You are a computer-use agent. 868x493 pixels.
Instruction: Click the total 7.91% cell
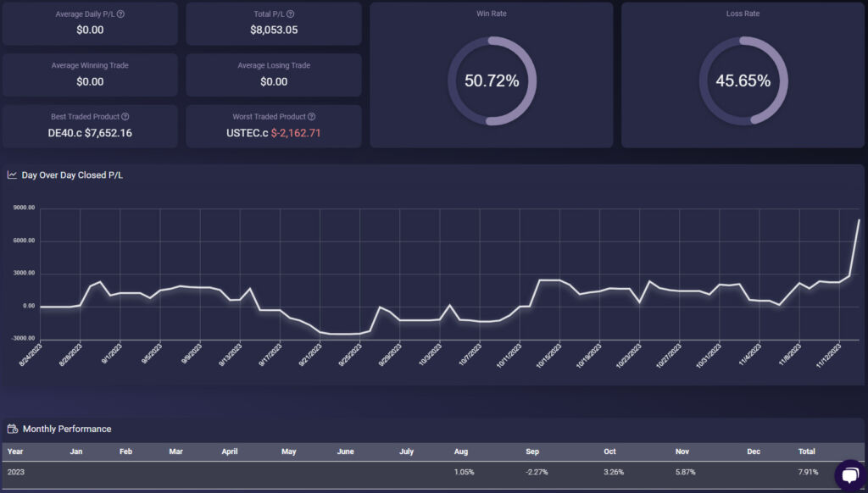(808, 472)
